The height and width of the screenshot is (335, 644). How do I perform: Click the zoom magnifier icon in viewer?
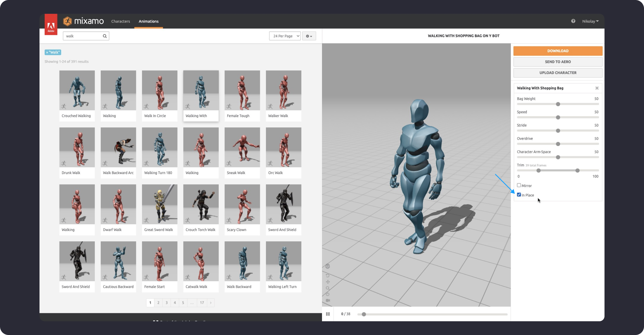[328, 288]
